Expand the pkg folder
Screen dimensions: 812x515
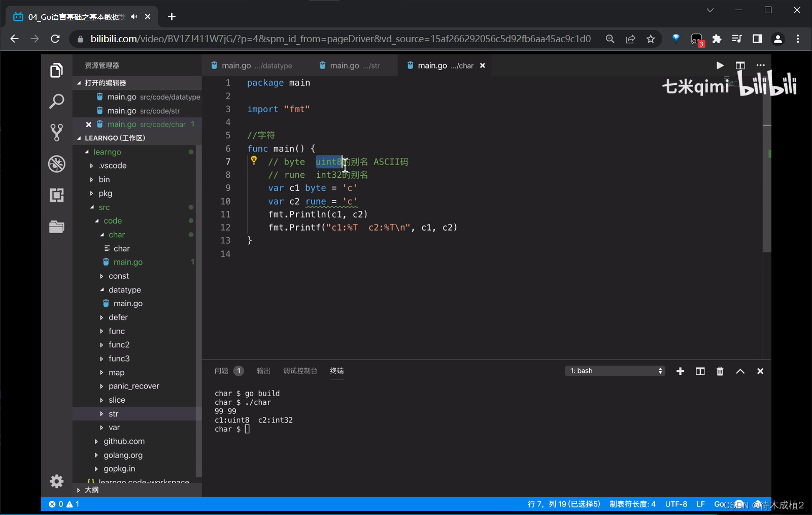pos(105,194)
